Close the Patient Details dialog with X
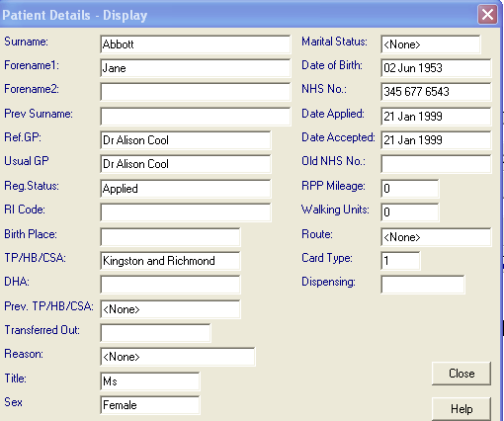Screen dimensions: 504x421 [487, 15]
